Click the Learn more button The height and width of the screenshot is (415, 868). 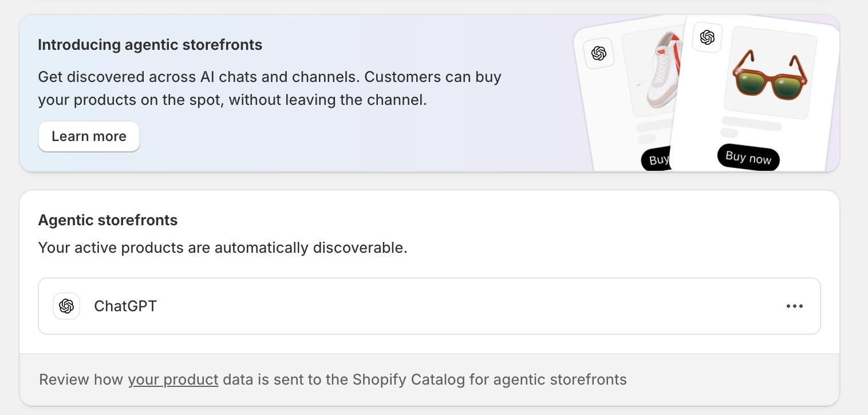click(89, 136)
